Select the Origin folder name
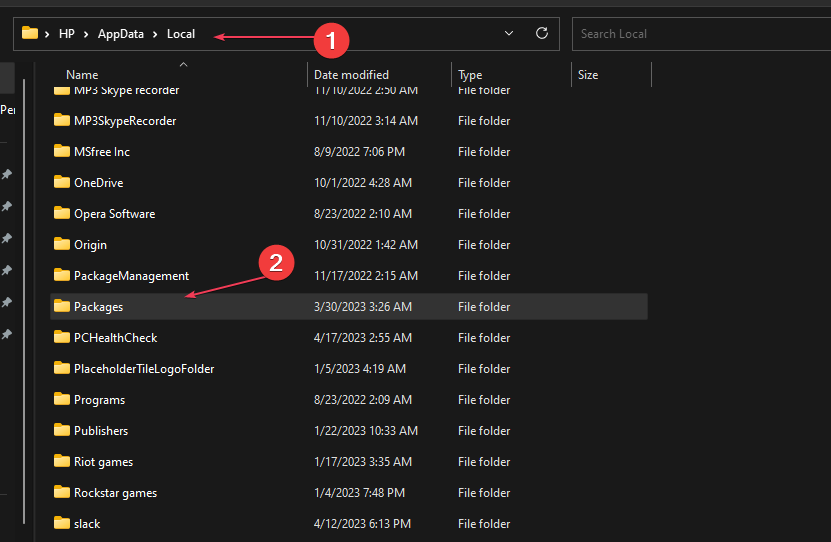The height and width of the screenshot is (542, 831). point(91,245)
